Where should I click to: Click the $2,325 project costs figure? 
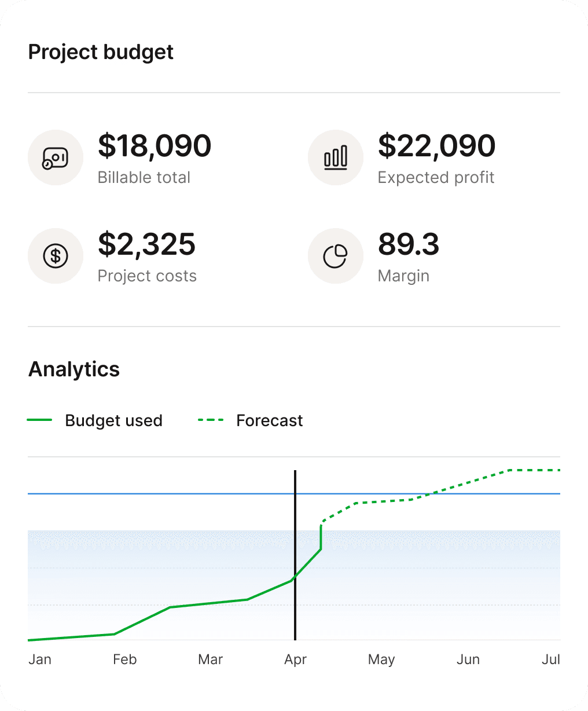pyautogui.click(x=146, y=244)
